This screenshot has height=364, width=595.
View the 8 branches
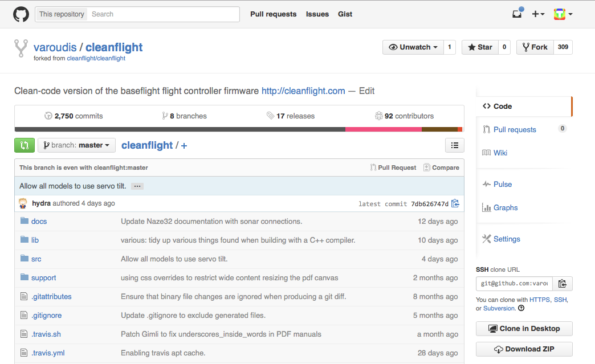tap(185, 116)
